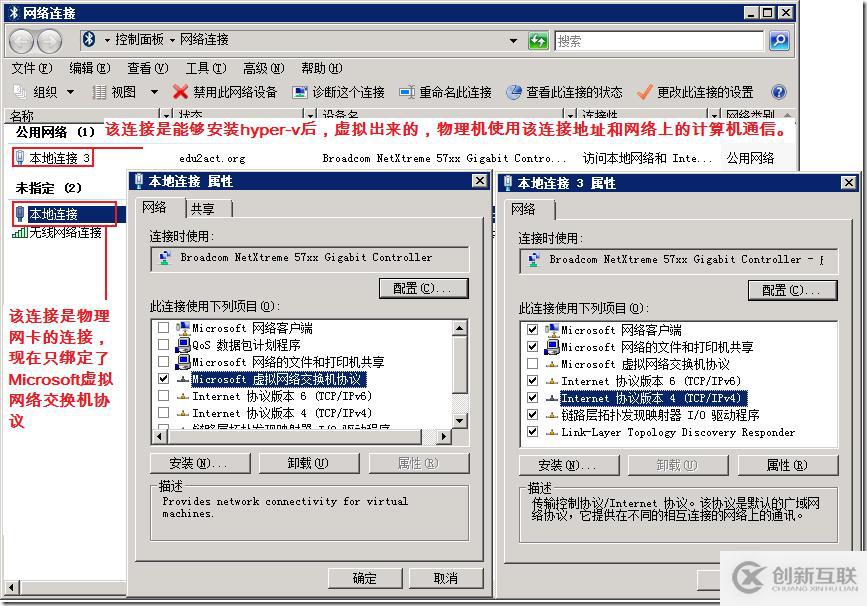Click the Back navigation arrow
This screenshot has height=606, width=867.
pyautogui.click(x=22, y=41)
